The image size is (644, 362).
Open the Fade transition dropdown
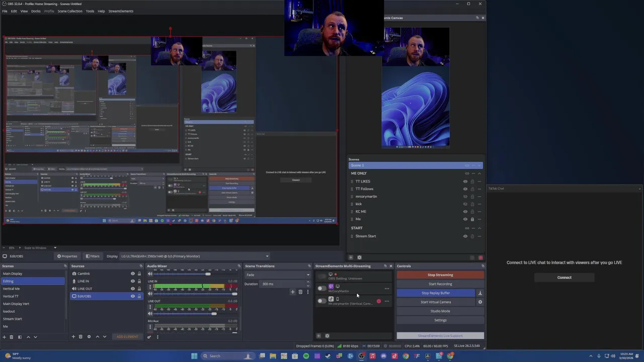278,275
